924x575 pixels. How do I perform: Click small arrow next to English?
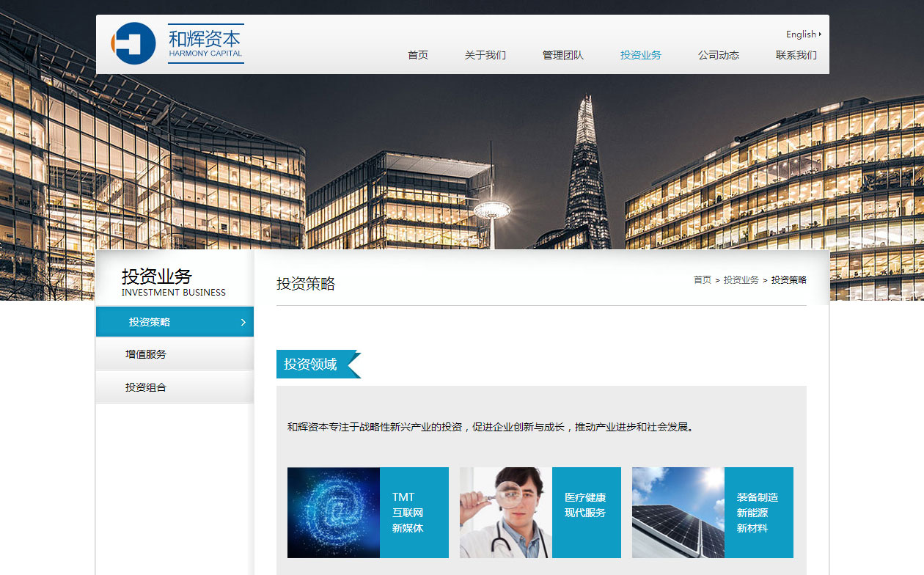(820, 34)
